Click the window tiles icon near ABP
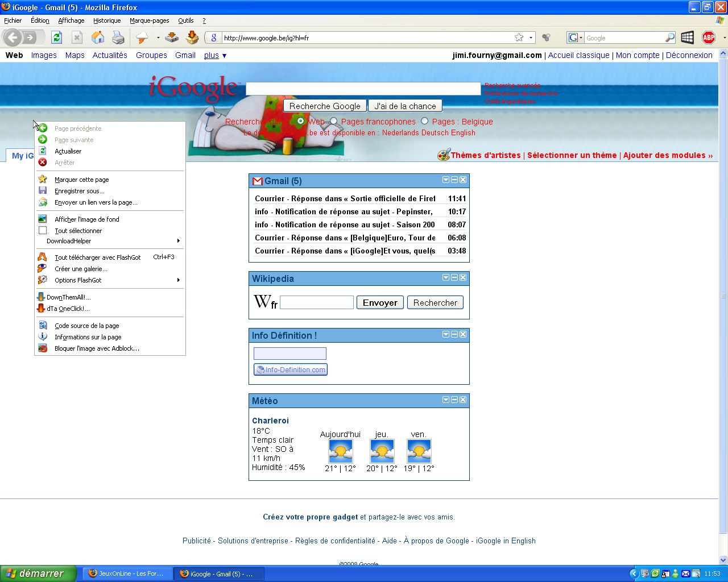The image size is (728, 582). click(x=688, y=38)
